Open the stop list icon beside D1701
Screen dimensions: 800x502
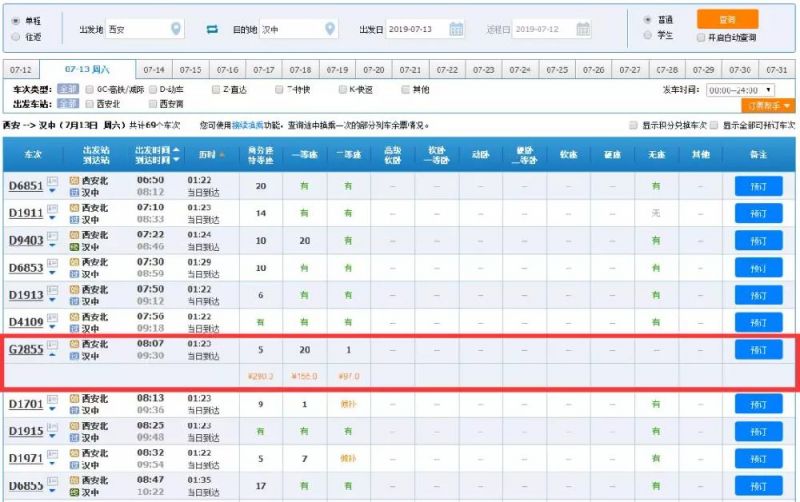coord(52,399)
